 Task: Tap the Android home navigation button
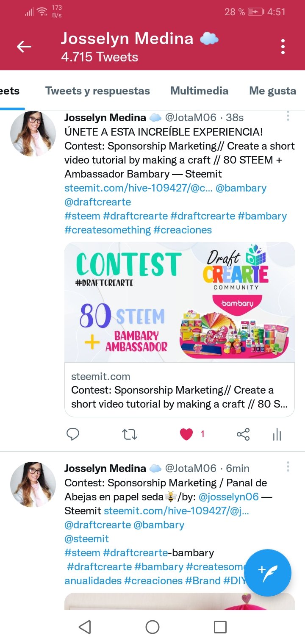pyautogui.click(x=152, y=627)
